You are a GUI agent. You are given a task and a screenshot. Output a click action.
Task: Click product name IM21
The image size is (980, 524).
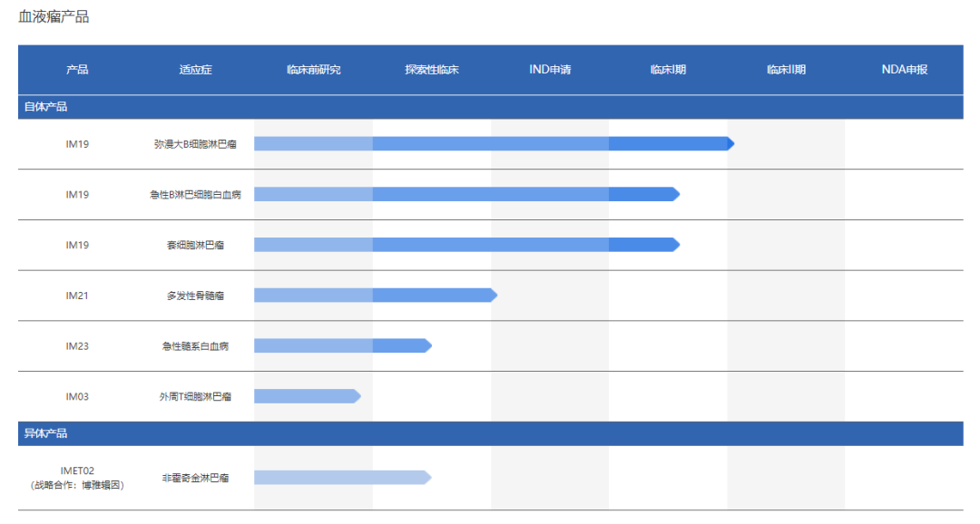[x=77, y=296]
